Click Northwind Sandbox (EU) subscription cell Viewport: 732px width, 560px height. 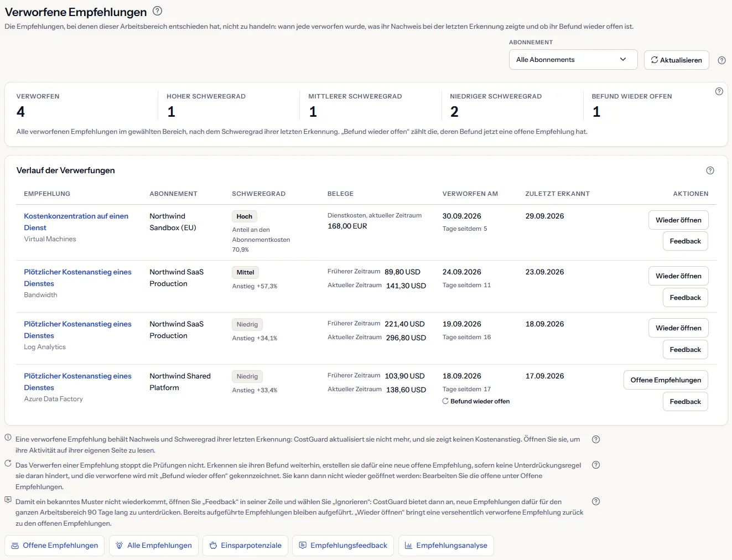pyautogui.click(x=173, y=222)
